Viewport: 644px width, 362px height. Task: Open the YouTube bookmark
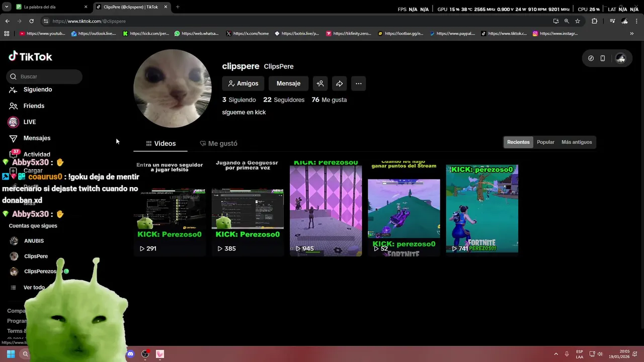[x=42, y=34]
